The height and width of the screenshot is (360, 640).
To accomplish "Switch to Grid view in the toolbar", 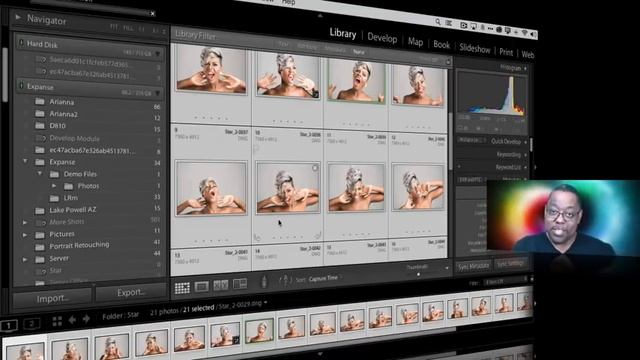I will 182,288.
